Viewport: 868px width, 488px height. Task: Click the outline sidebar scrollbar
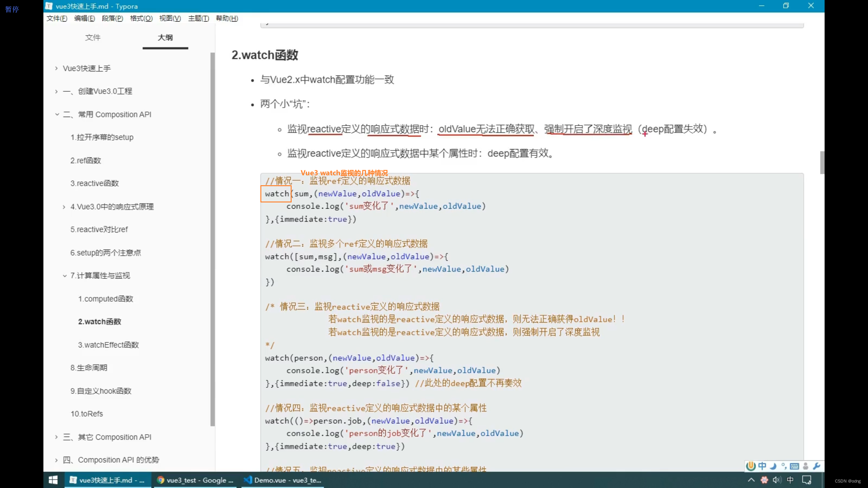pos(212,239)
